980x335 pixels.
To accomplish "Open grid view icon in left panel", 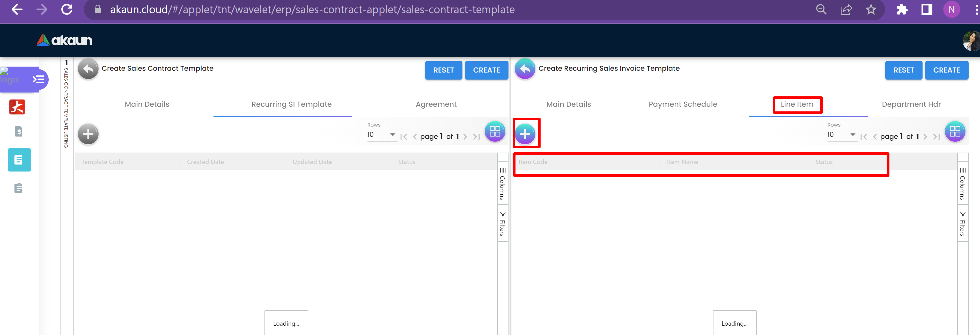I will pyautogui.click(x=495, y=132).
